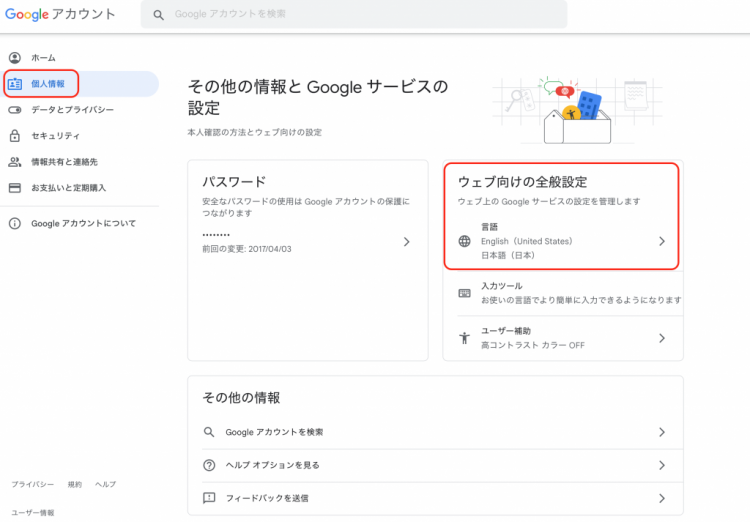Click subtitle 本人確認の方法とウェブ向けの設定
Screen dimensions: 750x522
coord(254,133)
